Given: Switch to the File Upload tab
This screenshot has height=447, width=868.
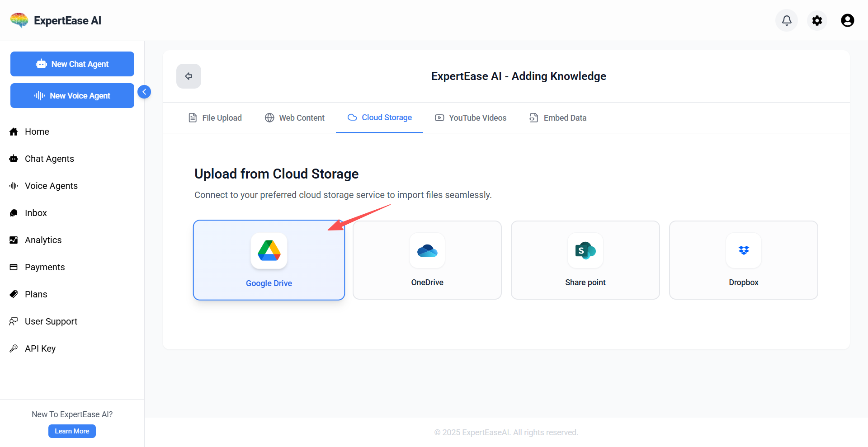Looking at the screenshot, I should pos(215,118).
